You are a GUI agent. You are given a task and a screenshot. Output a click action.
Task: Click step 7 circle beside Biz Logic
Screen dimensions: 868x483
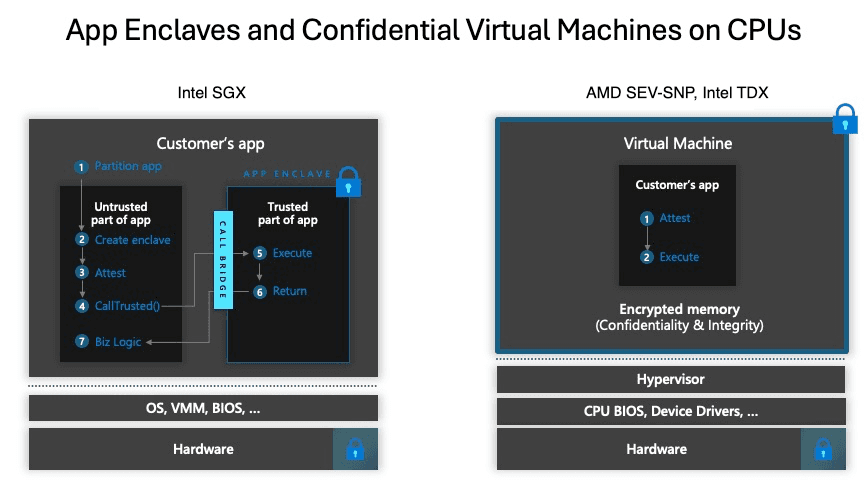(x=82, y=341)
